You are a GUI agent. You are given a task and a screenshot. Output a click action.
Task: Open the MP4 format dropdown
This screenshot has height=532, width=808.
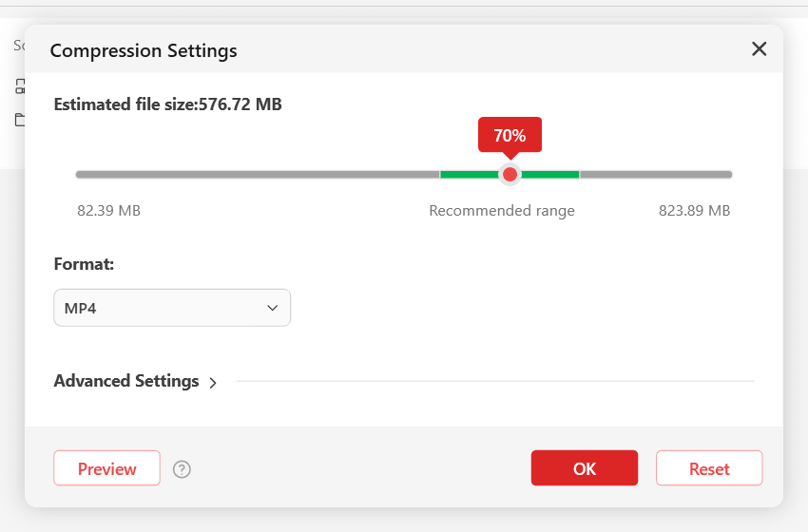point(172,308)
